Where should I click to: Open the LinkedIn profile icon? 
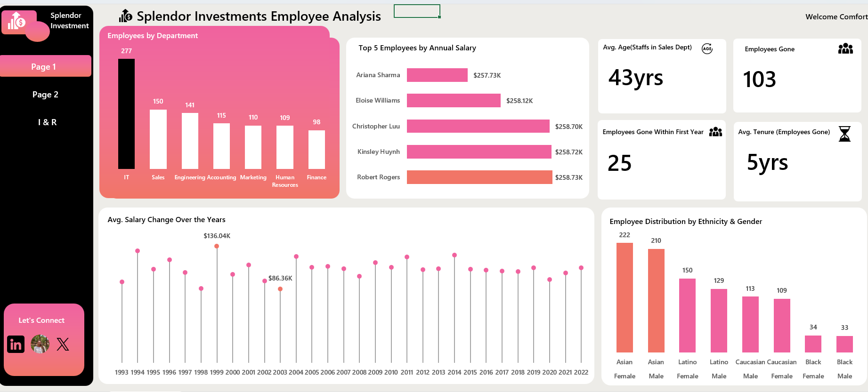pyautogui.click(x=16, y=344)
